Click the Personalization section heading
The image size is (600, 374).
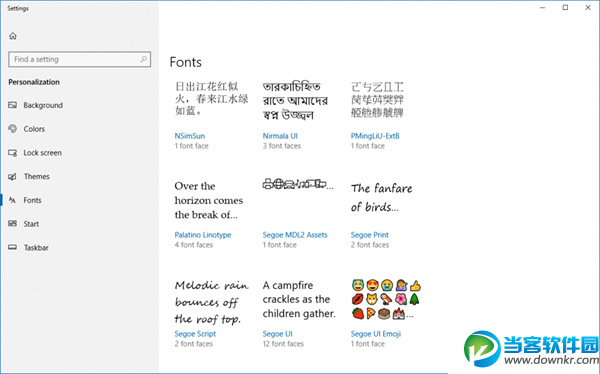[34, 82]
